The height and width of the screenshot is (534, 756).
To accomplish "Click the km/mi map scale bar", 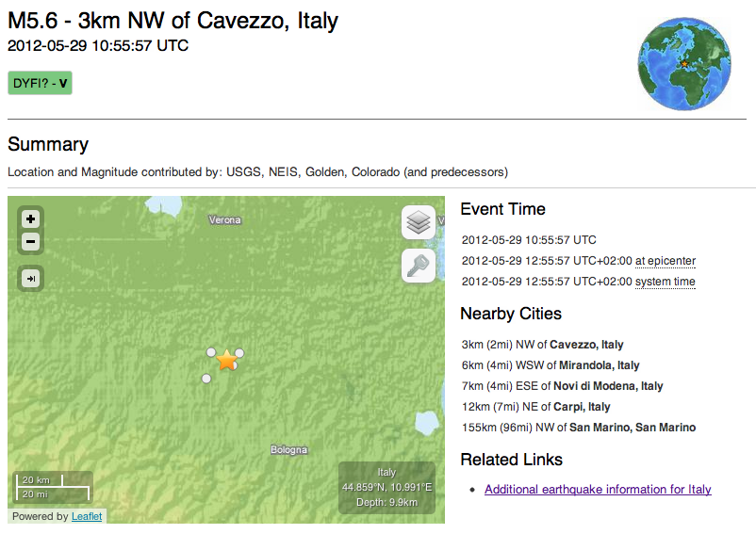I will point(54,487).
